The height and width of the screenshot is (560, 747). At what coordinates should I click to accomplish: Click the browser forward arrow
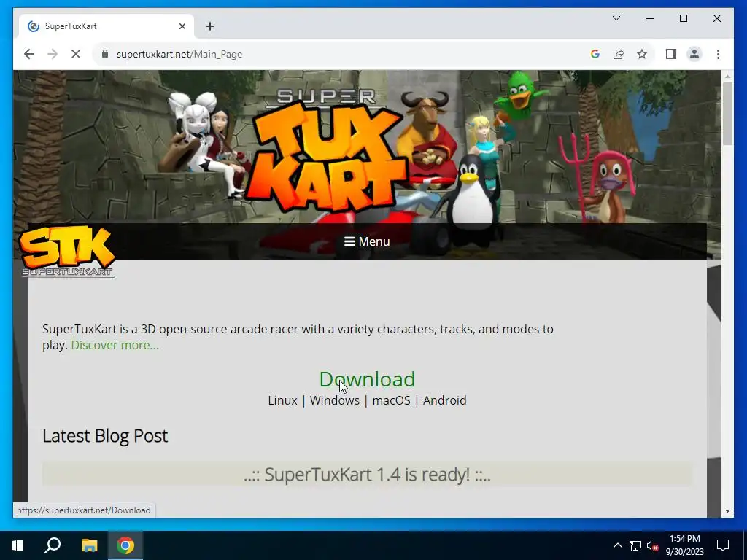[x=53, y=54]
